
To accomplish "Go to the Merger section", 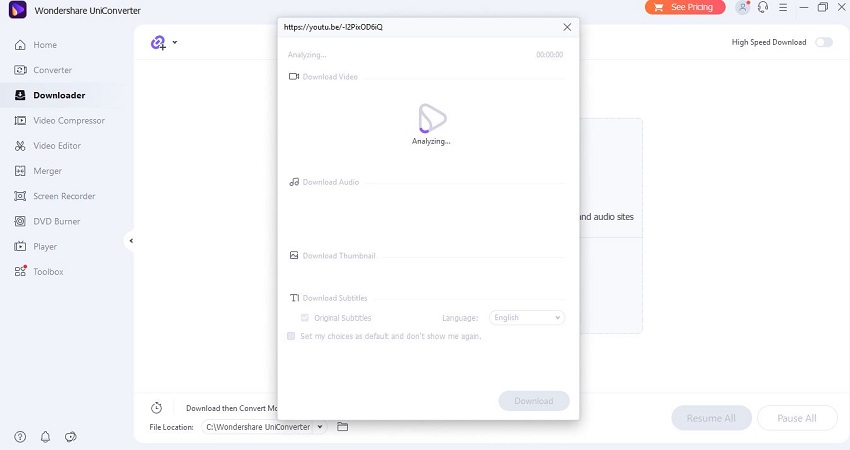I will coord(38,171).
